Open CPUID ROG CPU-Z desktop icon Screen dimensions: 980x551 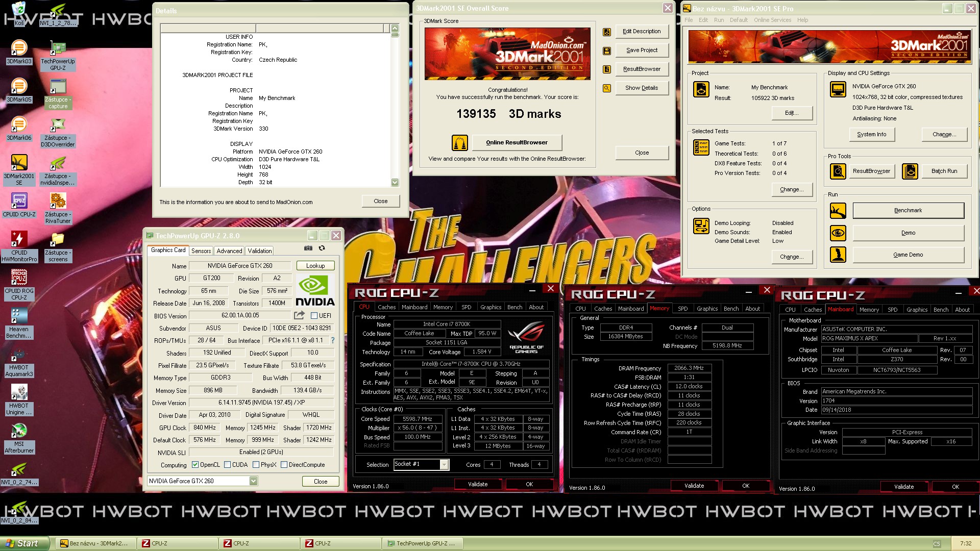19,285
